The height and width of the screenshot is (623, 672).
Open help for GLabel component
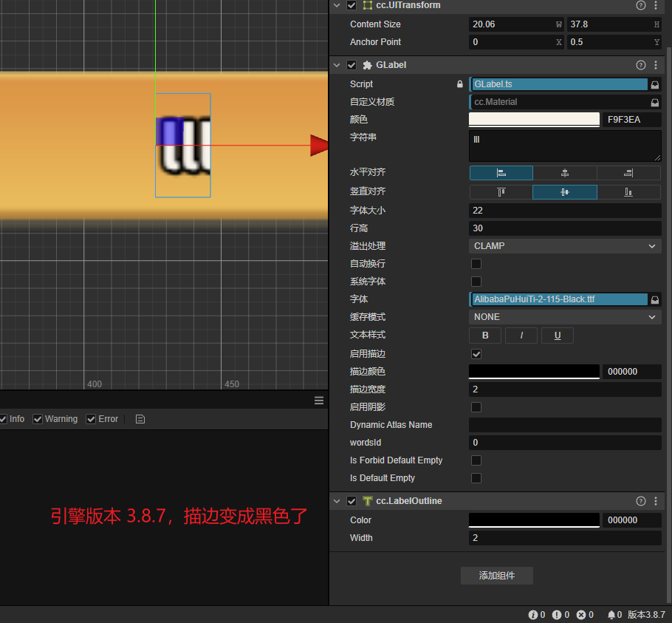pyautogui.click(x=641, y=65)
